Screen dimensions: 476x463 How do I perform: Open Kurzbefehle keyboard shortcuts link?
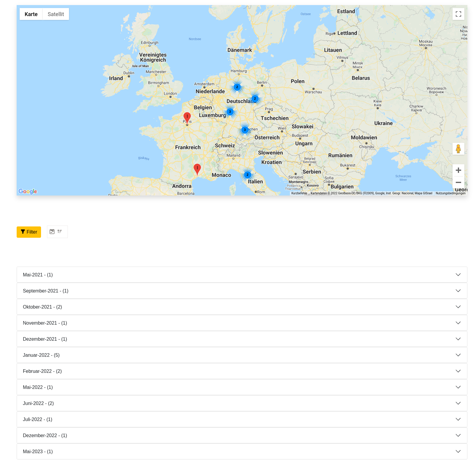[x=299, y=193]
